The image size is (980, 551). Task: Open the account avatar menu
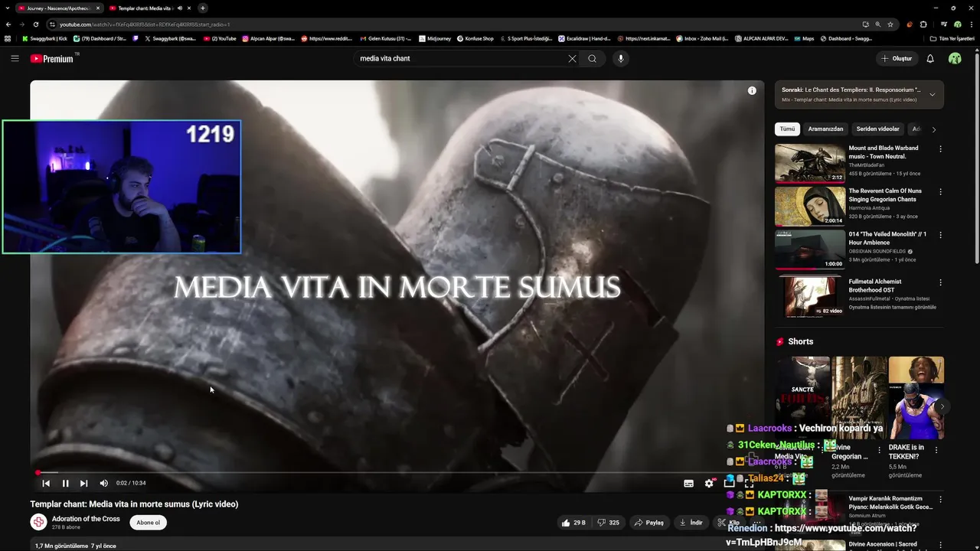pos(955,58)
